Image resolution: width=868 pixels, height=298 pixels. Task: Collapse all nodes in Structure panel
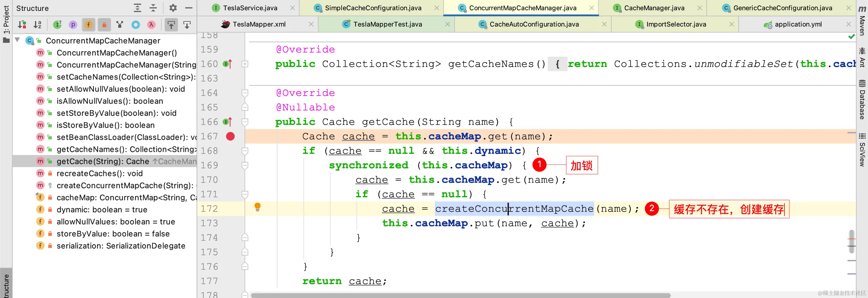point(153,8)
